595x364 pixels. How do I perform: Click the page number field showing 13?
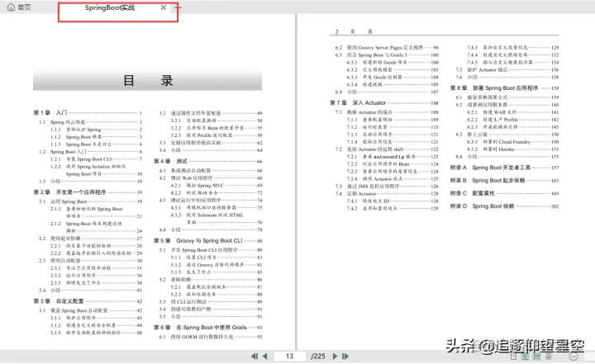[289, 356]
